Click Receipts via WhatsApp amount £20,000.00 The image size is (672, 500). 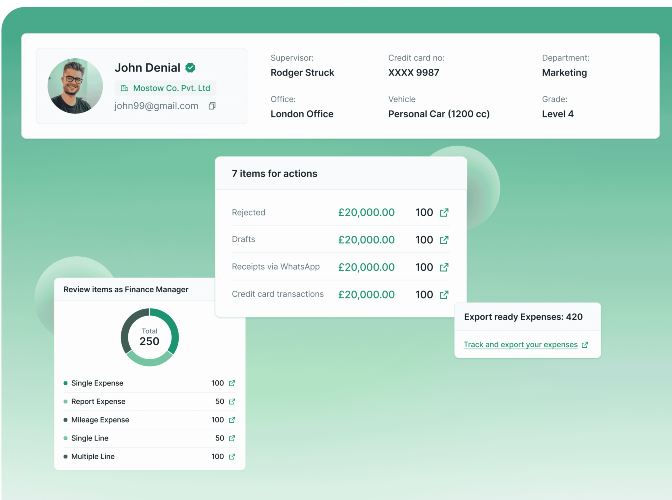pos(366,267)
